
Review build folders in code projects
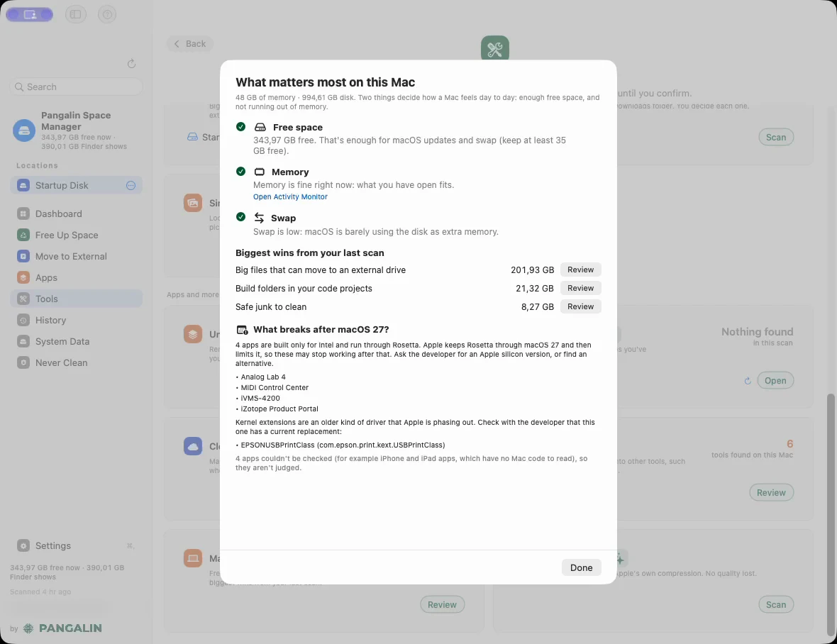click(x=580, y=288)
